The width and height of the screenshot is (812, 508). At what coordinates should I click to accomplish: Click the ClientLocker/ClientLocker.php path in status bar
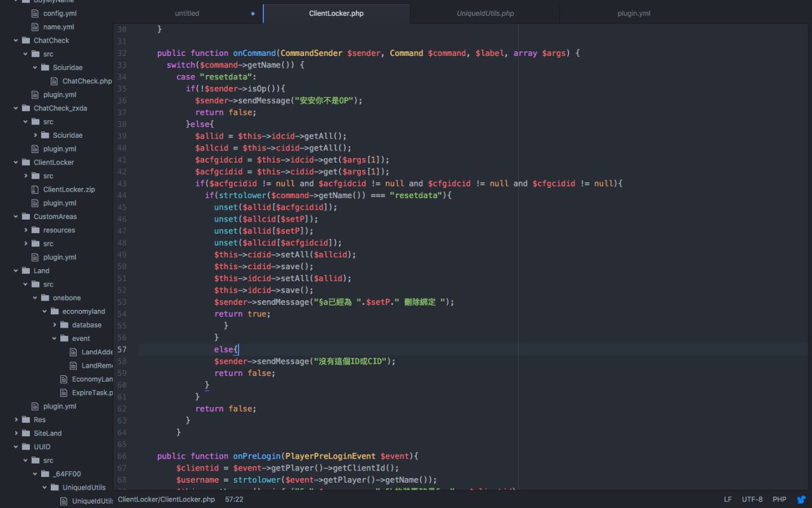pos(166,500)
